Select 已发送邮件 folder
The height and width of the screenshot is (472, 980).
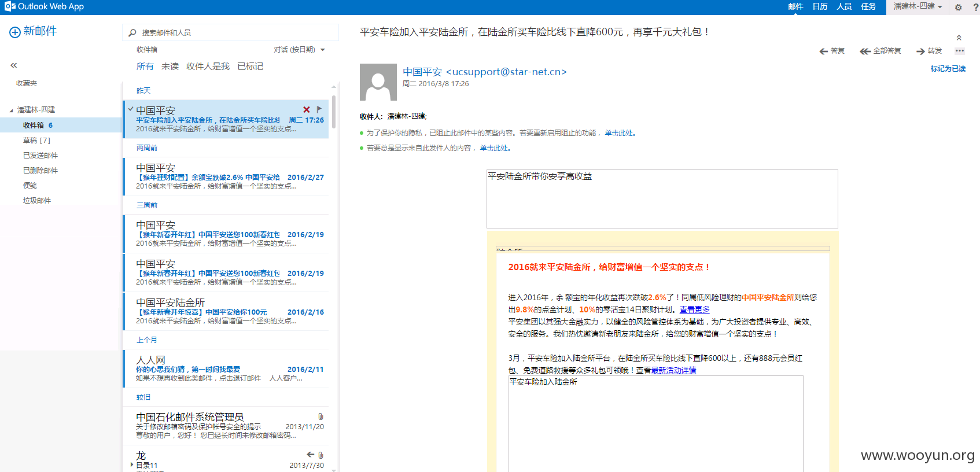click(61, 155)
